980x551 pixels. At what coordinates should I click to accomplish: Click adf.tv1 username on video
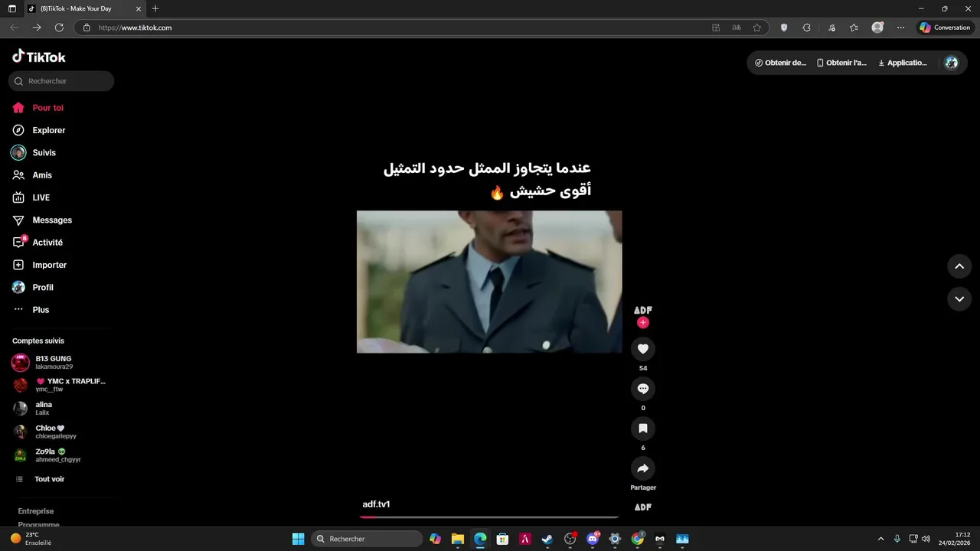376,504
